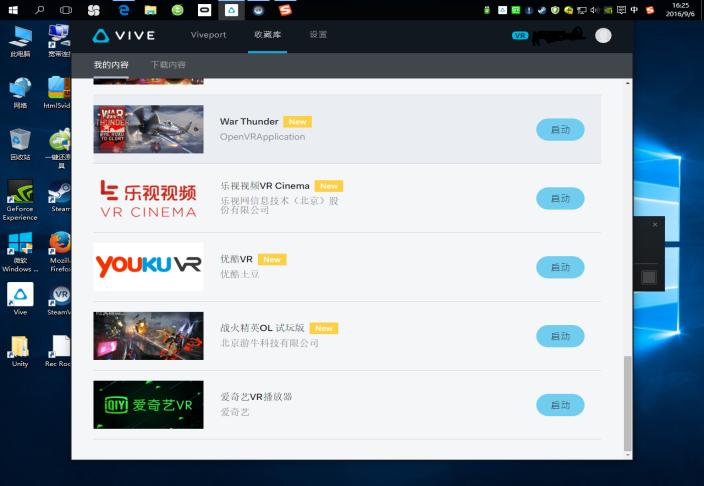Click the network tray icon
The height and width of the screenshot is (486, 704).
coord(582,10)
